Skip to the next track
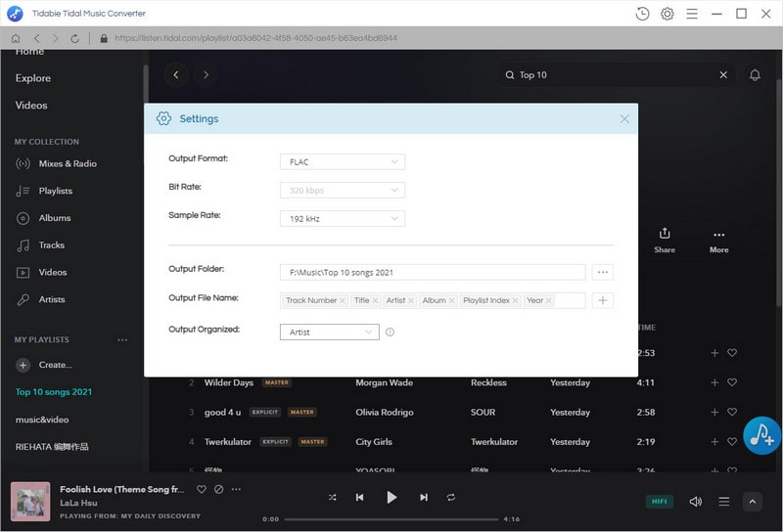The image size is (783, 532). tap(424, 497)
